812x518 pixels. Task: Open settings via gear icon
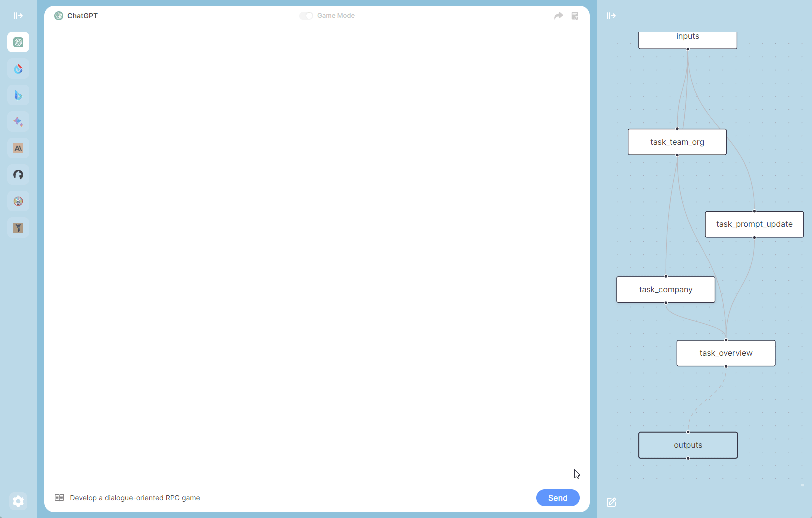click(18, 501)
